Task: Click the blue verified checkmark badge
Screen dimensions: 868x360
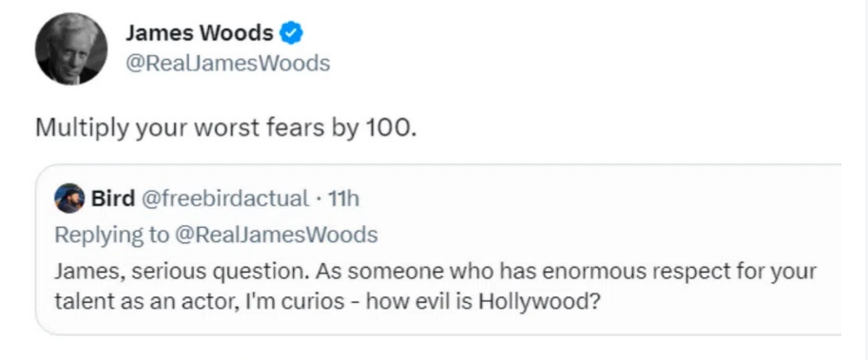Action: click(291, 34)
